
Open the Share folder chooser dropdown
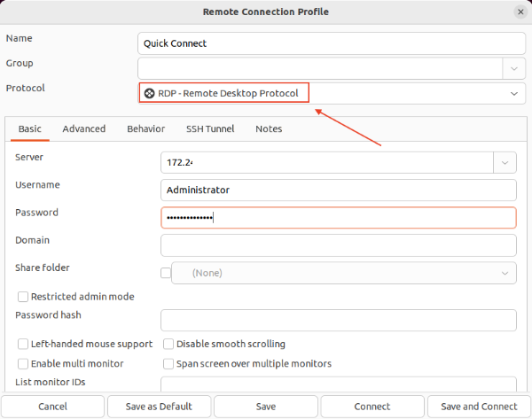pyautogui.click(x=344, y=273)
